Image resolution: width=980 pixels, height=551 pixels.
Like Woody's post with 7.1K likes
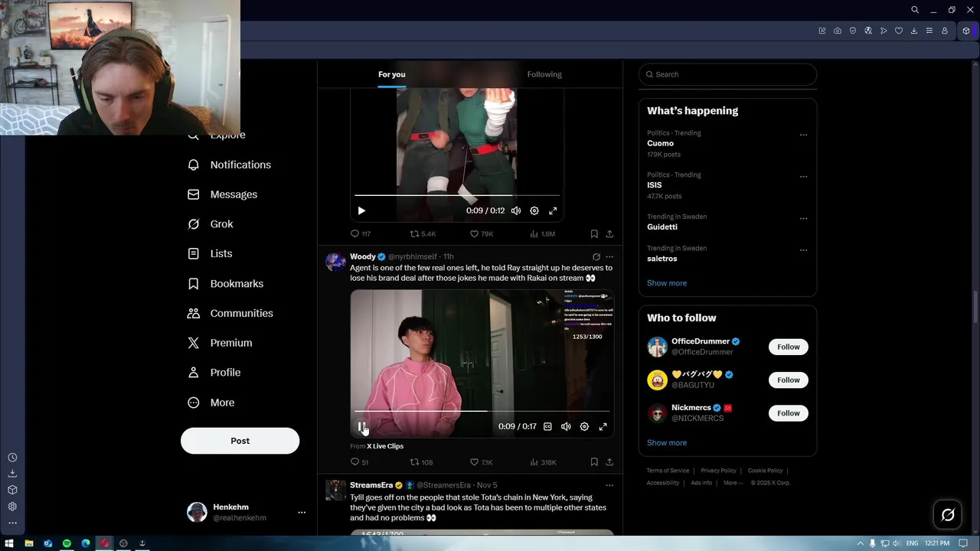pos(481,462)
